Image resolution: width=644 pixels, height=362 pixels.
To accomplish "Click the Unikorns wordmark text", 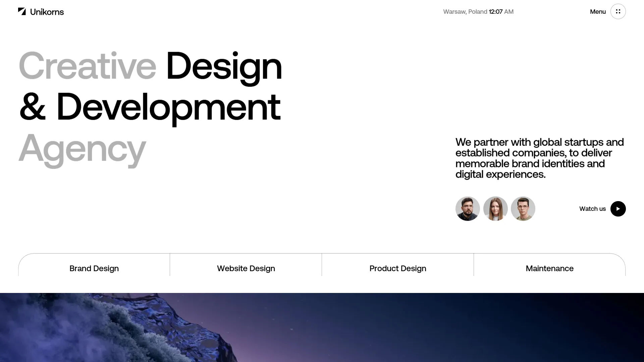I will tap(47, 12).
